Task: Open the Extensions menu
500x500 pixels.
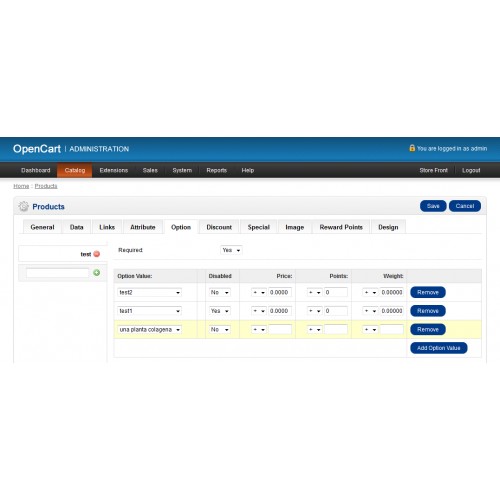Action: pos(114,170)
